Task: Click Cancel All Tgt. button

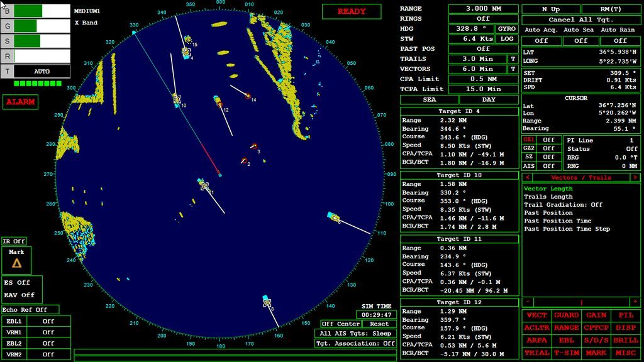Action: [x=580, y=19]
